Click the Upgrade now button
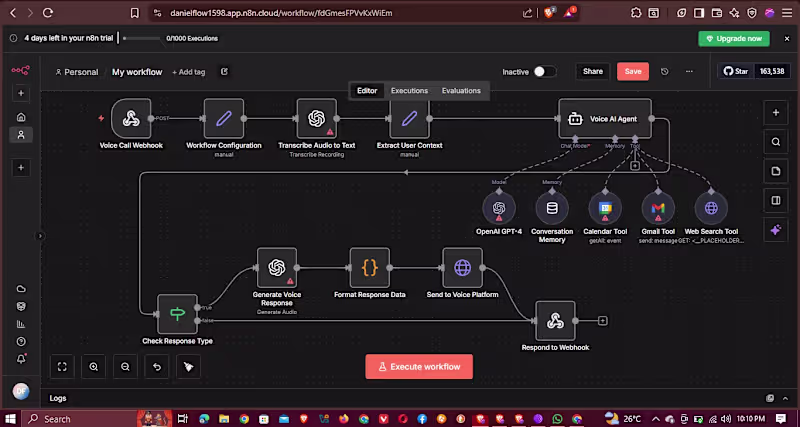The height and width of the screenshot is (427, 800). point(734,38)
